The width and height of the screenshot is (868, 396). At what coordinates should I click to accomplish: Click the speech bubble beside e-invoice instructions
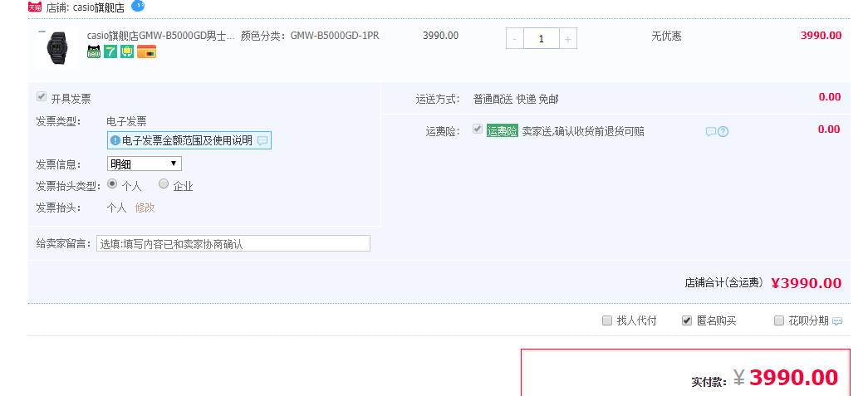(x=262, y=141)
